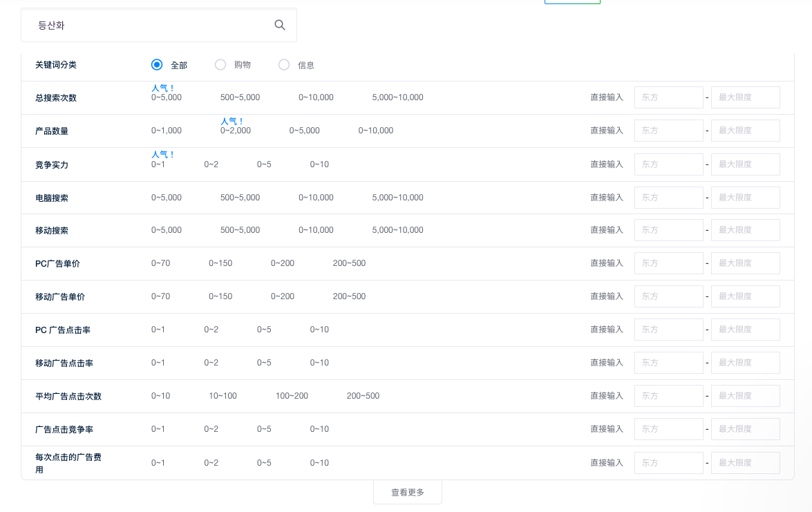This screenshot has width=812, height=512.
Task: Select the 信息 category radio button
Action: pyautogui.click(x=284, y=64)
